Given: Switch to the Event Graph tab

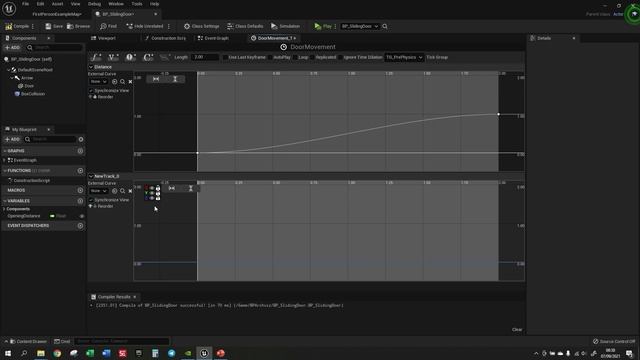Looking at the screenshot, I should (213, 38).
